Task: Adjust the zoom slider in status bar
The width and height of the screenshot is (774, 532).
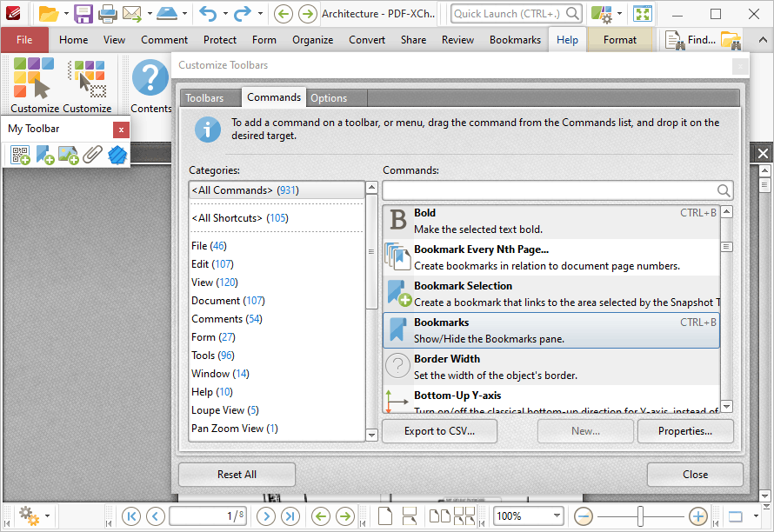Action: 640,516
